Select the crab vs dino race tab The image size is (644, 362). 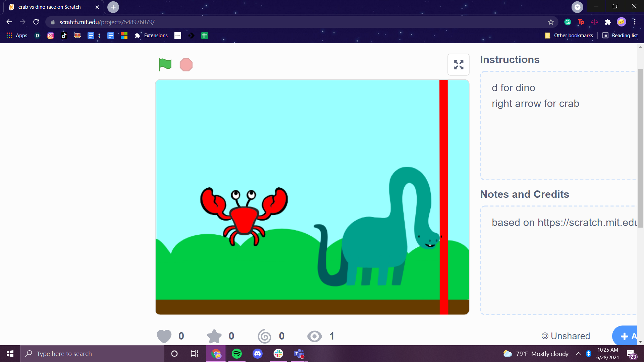[50, 7]
